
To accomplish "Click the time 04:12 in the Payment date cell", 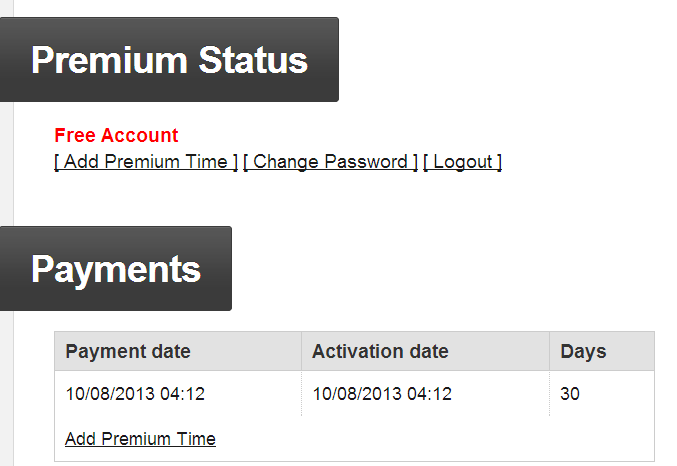I will click(x=182, y=394).
